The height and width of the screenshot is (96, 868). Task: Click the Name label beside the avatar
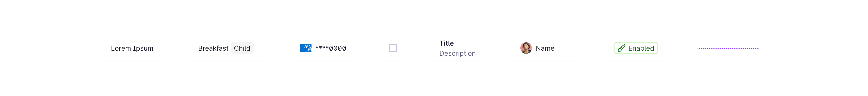click(545, 48)
